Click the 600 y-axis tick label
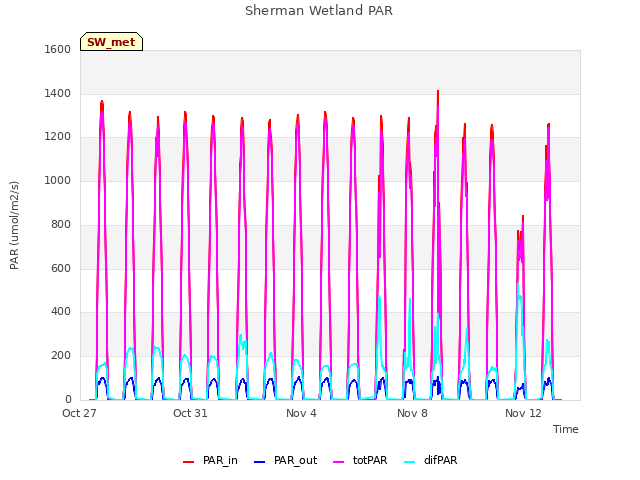The width and height of the screenshot is (640, 480). [x=61, y=268]
